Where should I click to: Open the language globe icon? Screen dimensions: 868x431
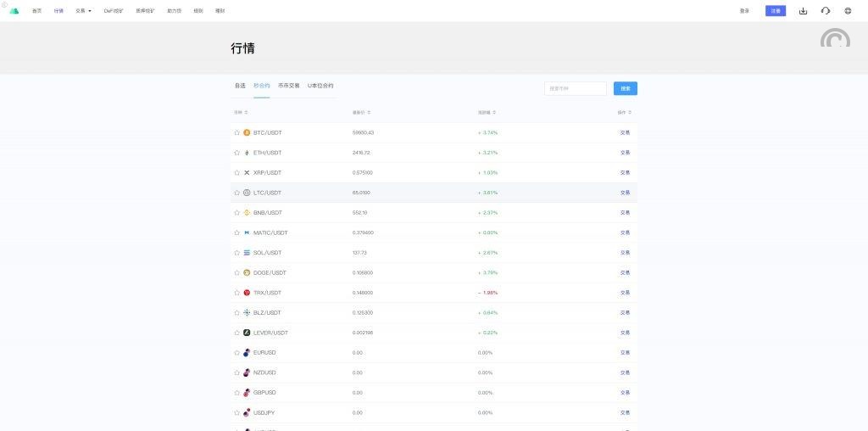tap(848, 10)
